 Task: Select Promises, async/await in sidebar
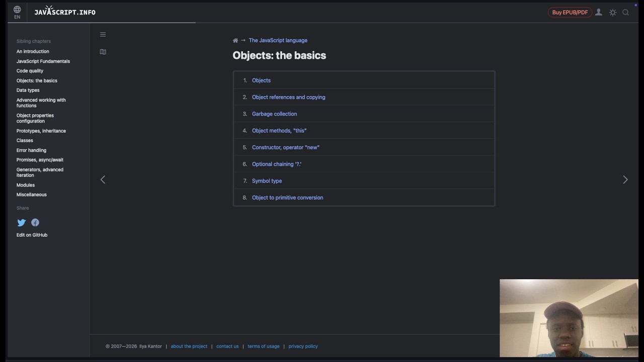coord(40,160)
